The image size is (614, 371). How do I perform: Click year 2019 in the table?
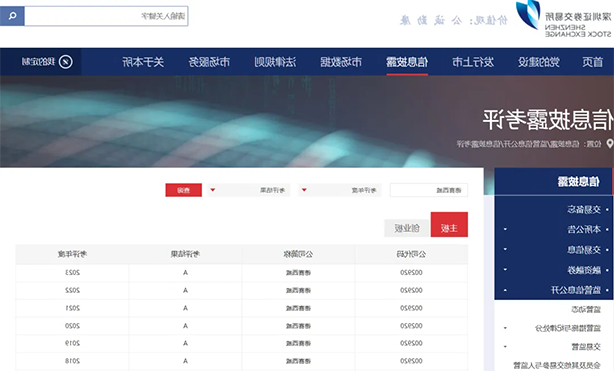[x=72, y=343]
